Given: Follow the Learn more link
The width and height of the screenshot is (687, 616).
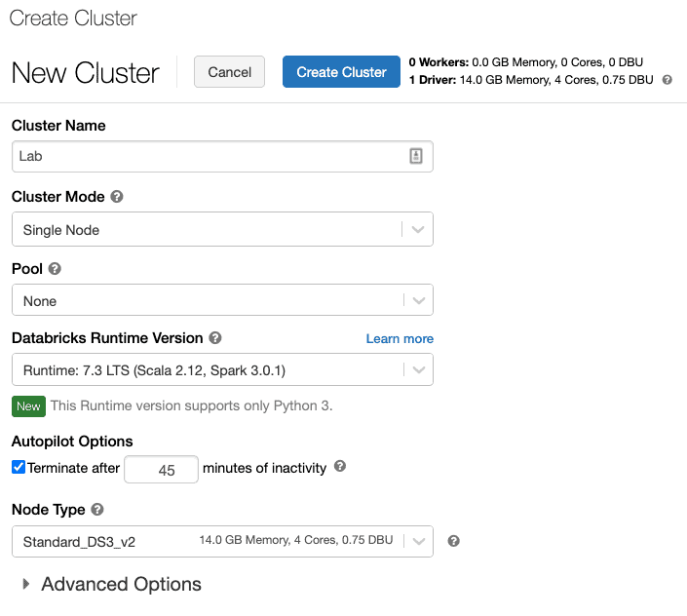Looking at the screenshot, I should [400, 338].
